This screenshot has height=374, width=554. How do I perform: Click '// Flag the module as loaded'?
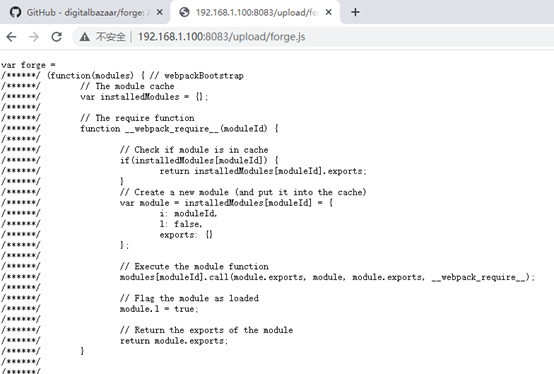coord(189,298)
